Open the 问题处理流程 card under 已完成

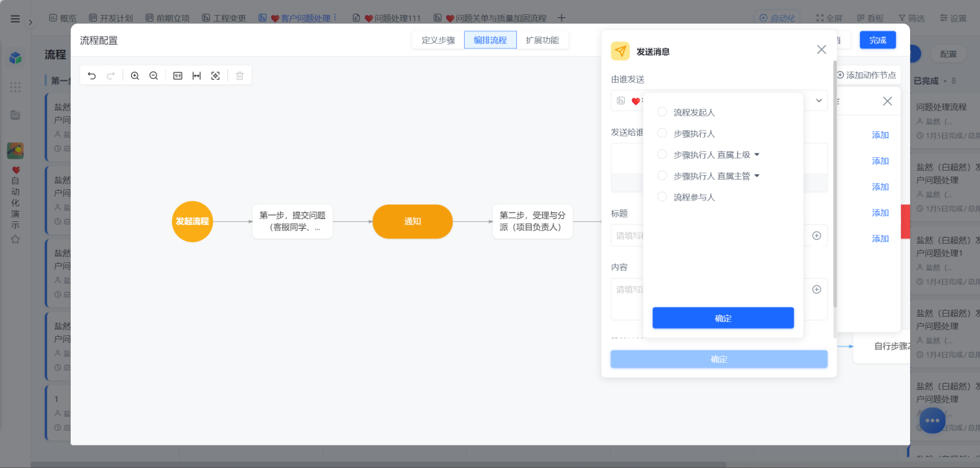pos(946,121)
